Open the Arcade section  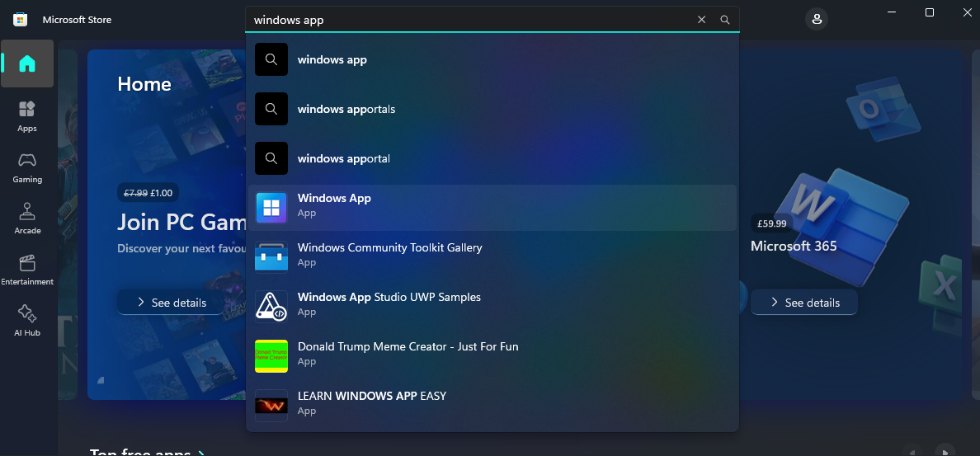point(27,219)
